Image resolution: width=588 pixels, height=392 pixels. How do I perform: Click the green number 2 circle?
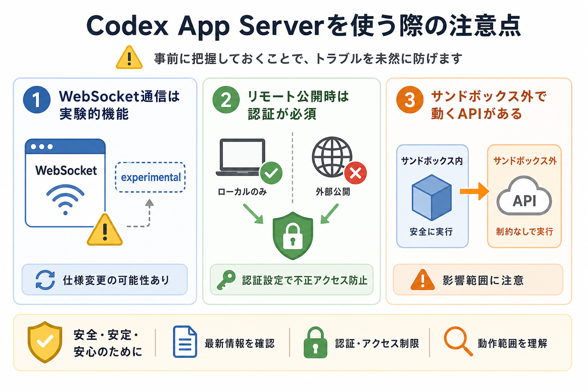pos(226,100)
